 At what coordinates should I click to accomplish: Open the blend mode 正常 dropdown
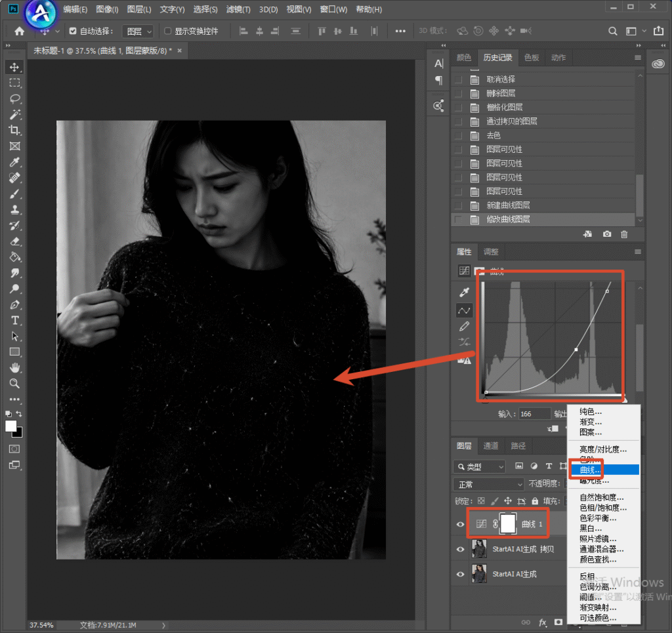[x=489, y=484]
